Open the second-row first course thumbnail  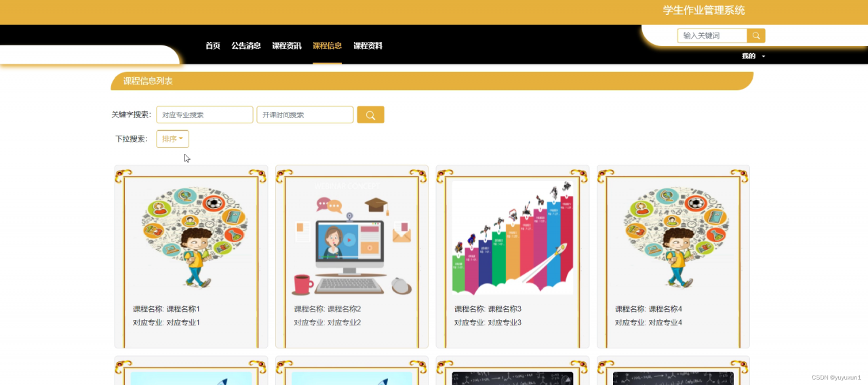(x=191, y=378)
